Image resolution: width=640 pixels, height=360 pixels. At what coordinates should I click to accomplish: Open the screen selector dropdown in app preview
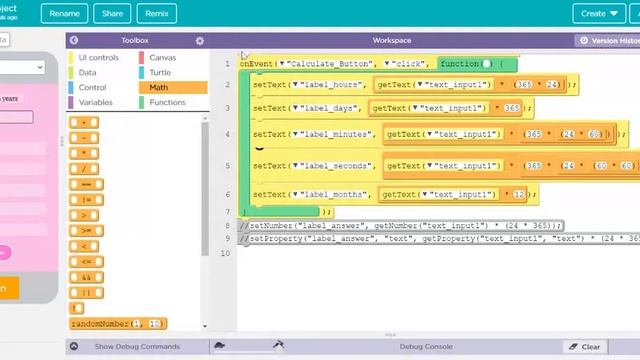(x=22, y=67)
